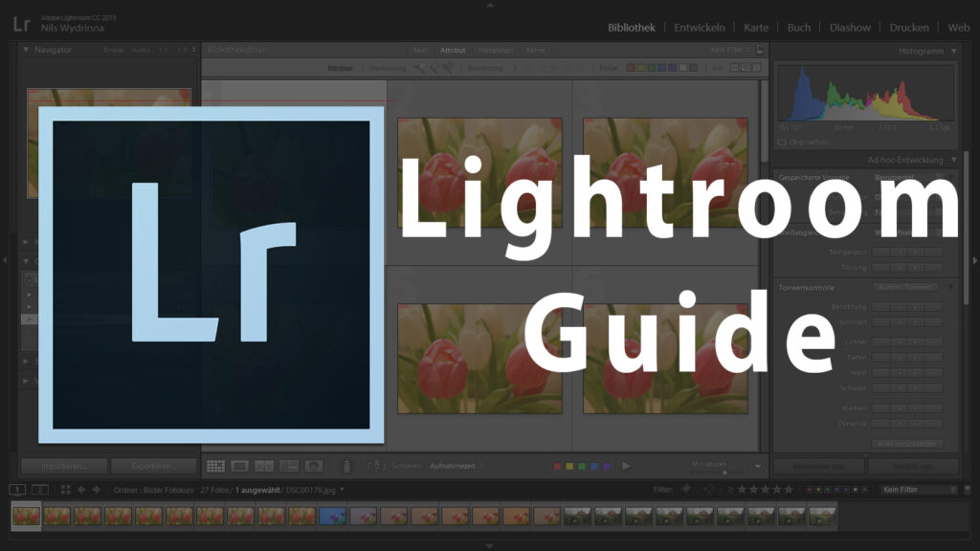Image resolution: width=980 pixels, height=551 pixels.
Task: Filter by rejected photos in the attribute bar
Action: click(448, 68)
